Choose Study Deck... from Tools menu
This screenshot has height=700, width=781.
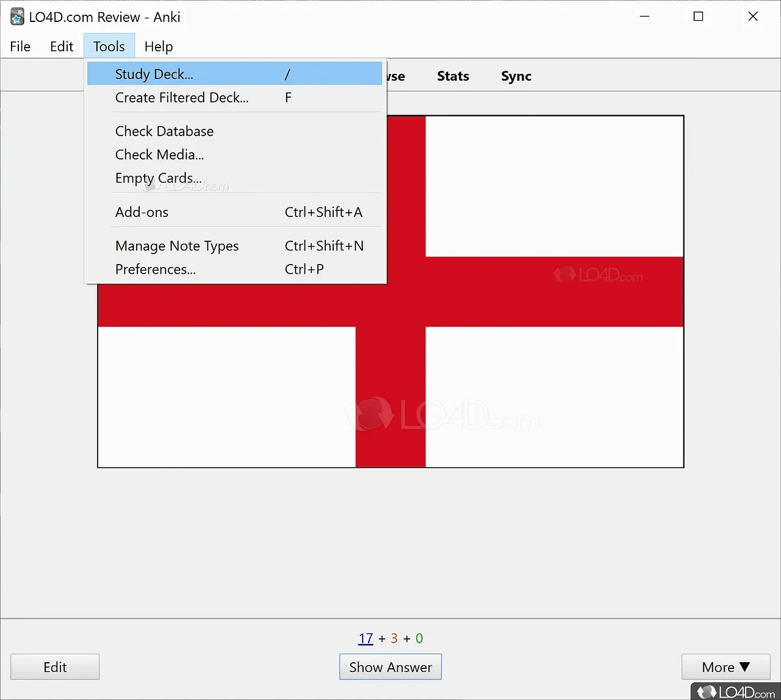[x=235, y=74]
